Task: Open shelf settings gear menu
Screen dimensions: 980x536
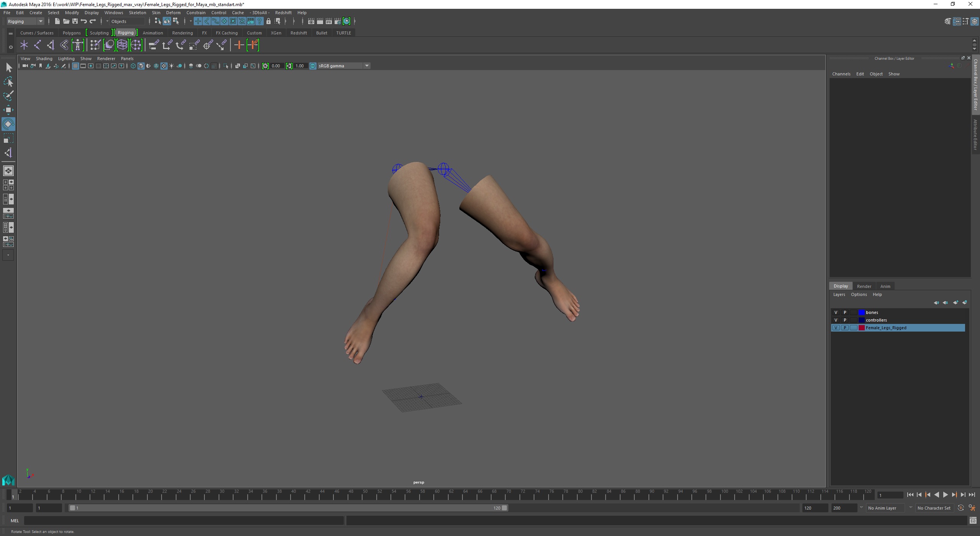Action: click(11, 47)
